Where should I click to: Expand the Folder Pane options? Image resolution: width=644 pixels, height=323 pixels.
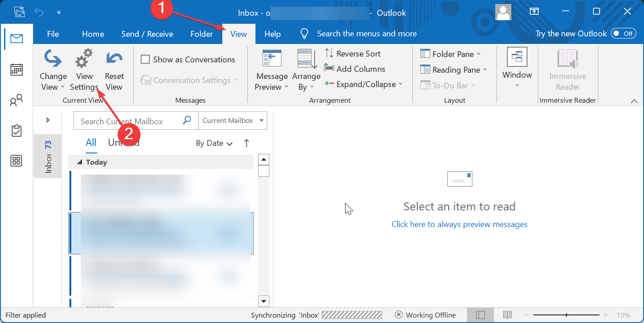point(450,54)
